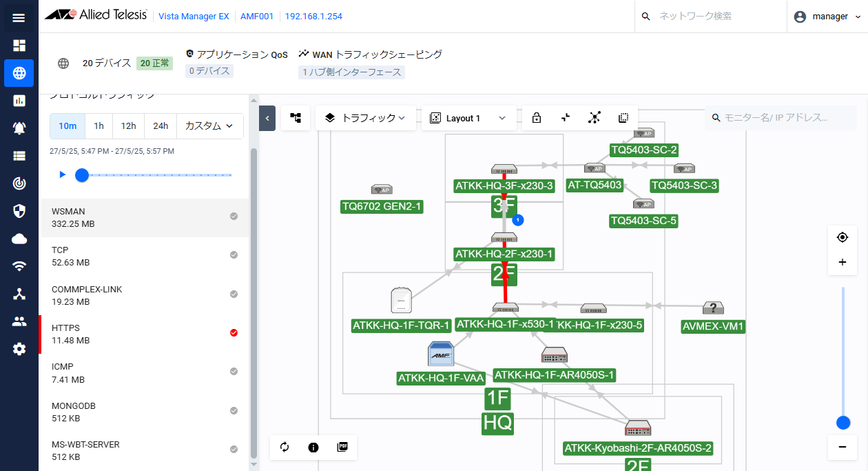
Task: Show map information with the info icon
Action: [x=313, y=448]
